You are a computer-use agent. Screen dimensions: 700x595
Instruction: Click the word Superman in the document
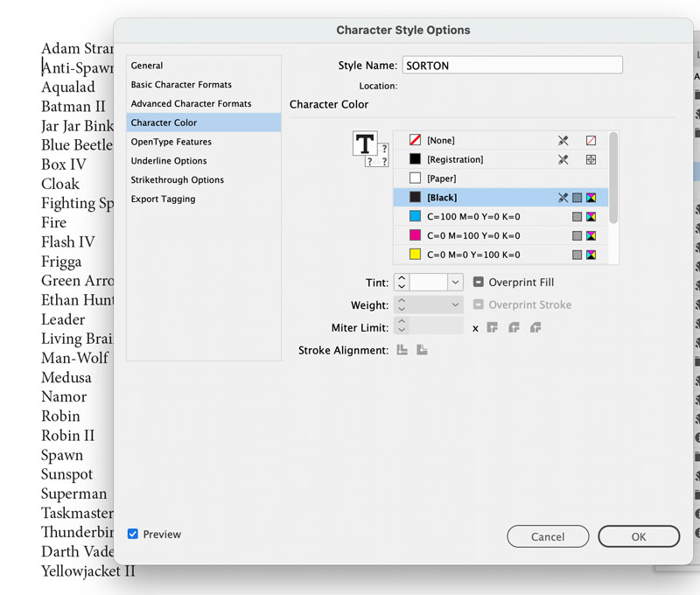(x=74, y=493)
